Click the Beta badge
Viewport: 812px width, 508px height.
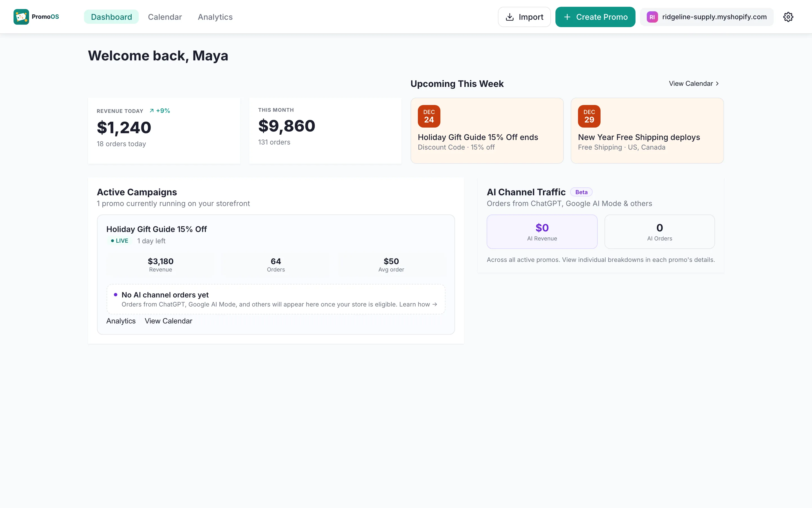tap(581, 192)
